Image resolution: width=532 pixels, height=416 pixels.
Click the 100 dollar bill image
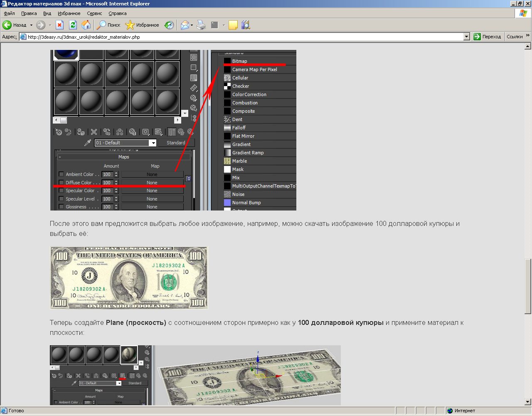pyautogui.click(x=129, y=277)
